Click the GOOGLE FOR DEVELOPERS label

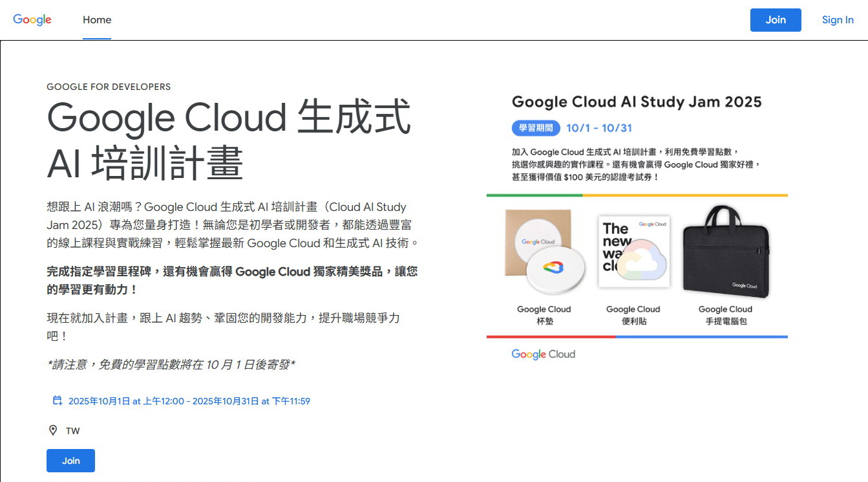[109, 87]
